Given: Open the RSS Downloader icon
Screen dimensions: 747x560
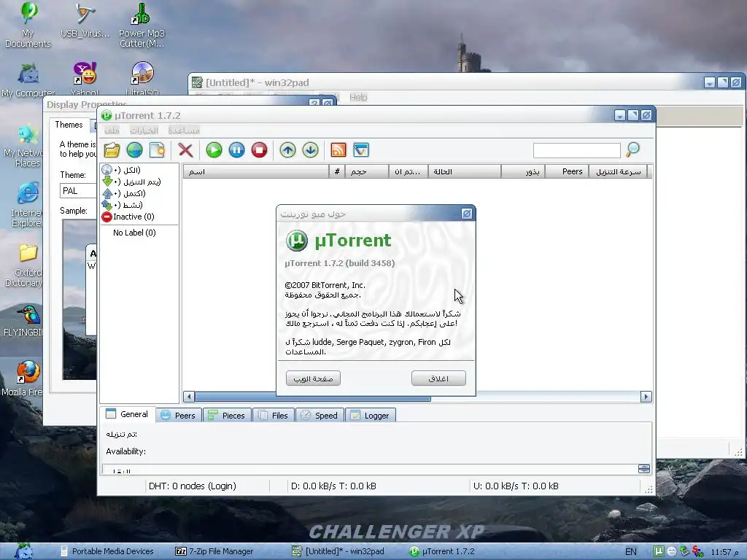Looking at the screenshot, I should (x=338, y=150).
